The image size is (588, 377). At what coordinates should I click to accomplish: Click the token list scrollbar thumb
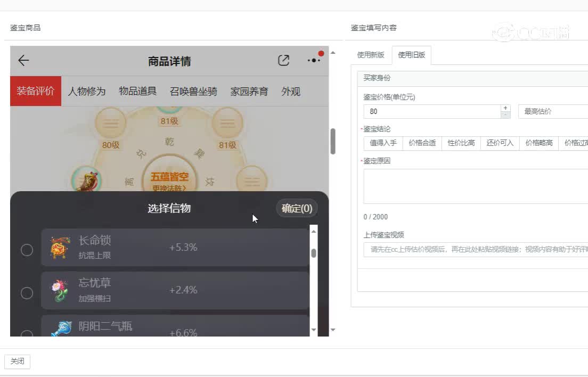pyautogui.click(x=314, y=253)
